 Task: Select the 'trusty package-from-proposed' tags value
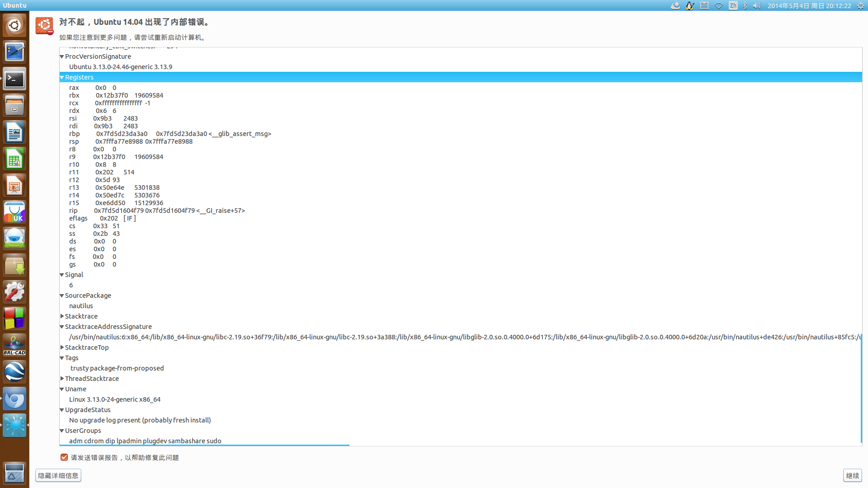coord(117,368)
